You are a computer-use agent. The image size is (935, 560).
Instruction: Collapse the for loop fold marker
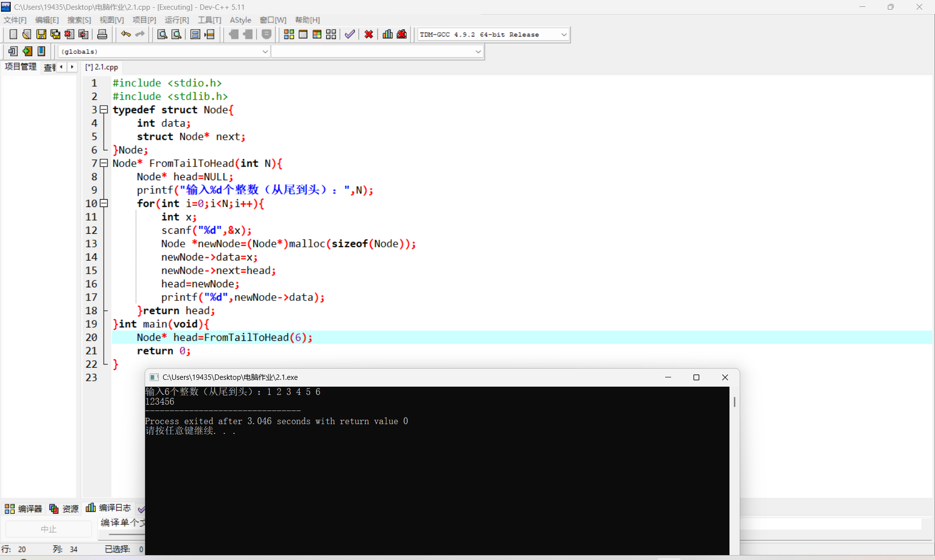point(104,204)
